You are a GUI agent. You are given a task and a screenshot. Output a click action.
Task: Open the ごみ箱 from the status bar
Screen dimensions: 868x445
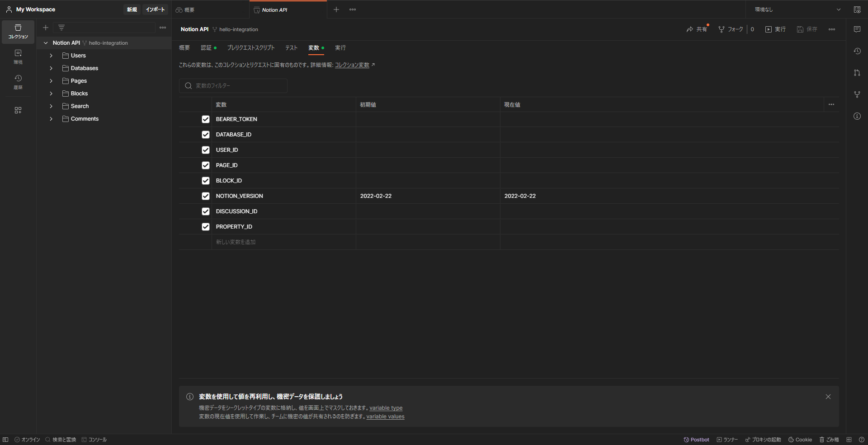pyautogui.click(x=829, y=439)
